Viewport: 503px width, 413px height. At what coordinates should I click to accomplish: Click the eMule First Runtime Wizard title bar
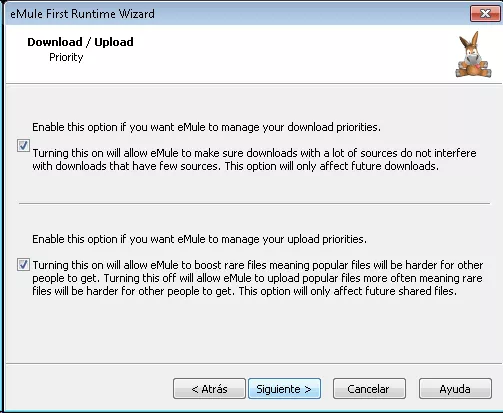(233, 14)
